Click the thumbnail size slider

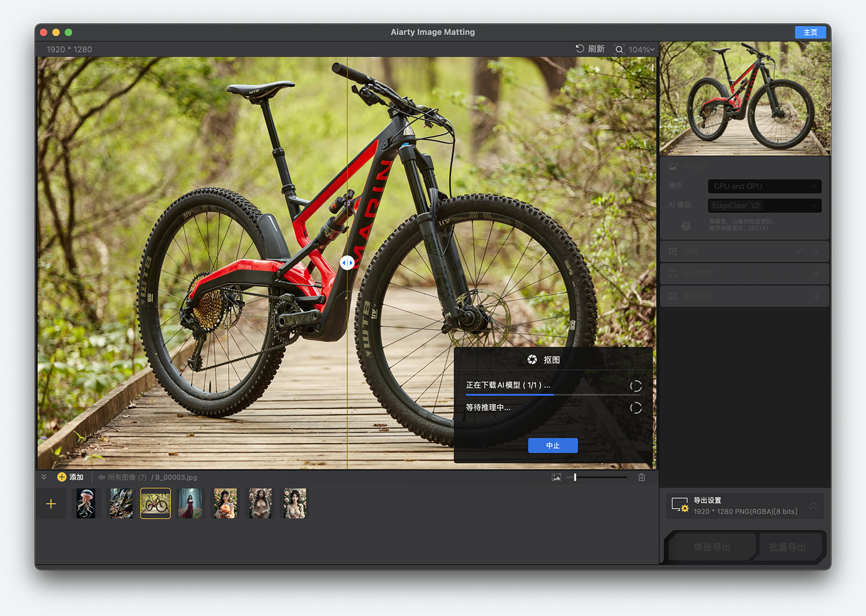tap(596, 477)
